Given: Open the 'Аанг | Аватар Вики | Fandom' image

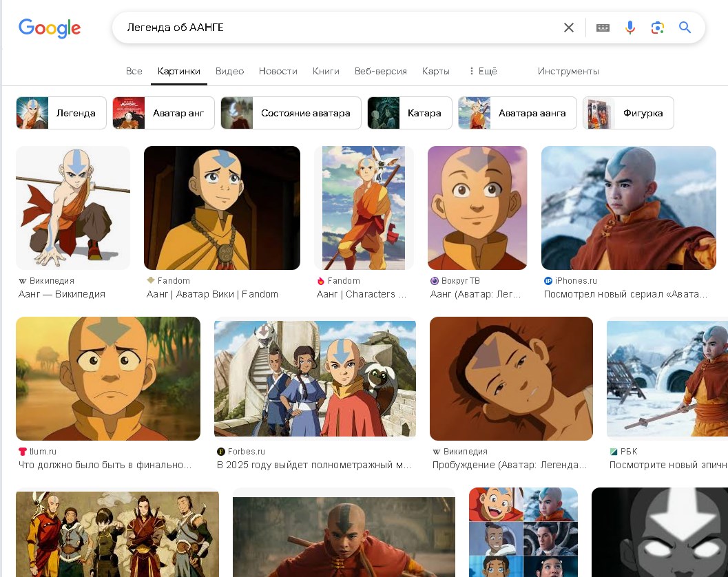Looking at the screenshot, I should point(222,207).
